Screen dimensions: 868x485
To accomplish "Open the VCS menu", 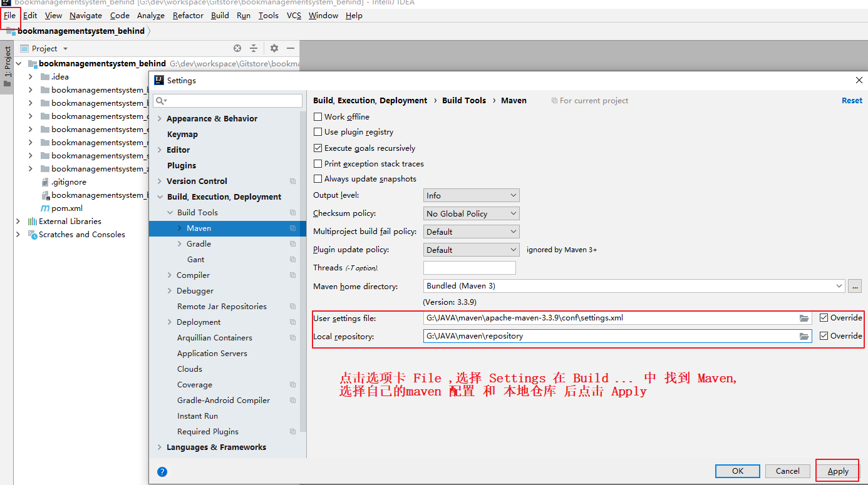I will 294,16.
